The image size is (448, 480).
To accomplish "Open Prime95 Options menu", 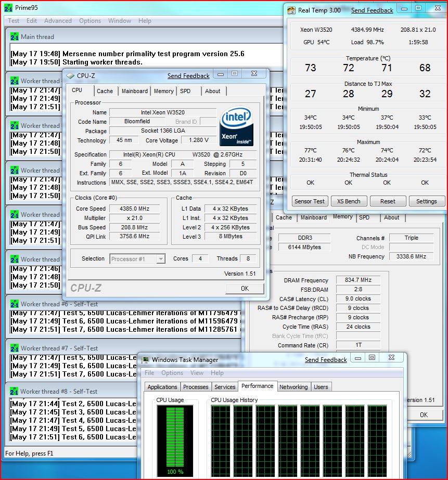I will tap(90, 21).
